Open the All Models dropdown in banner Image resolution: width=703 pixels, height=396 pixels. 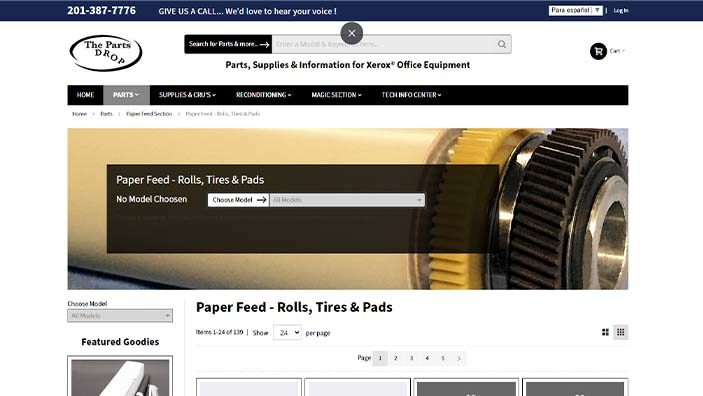[347, 200]
